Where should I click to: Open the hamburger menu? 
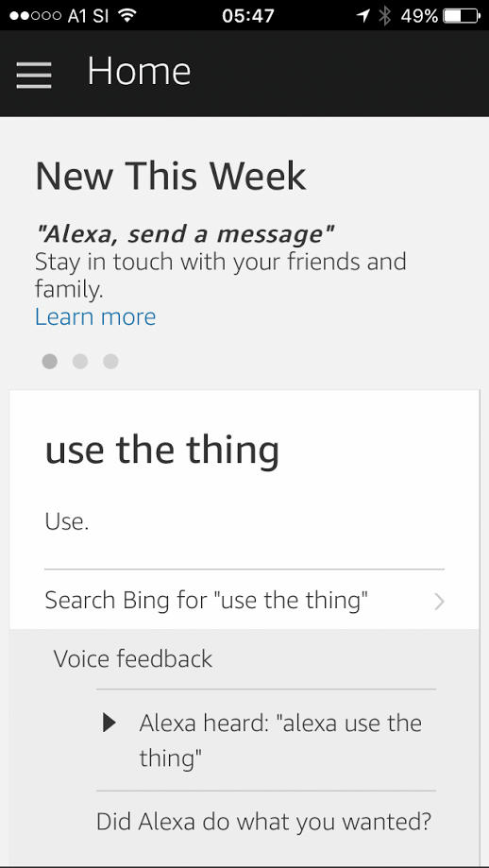coord(34,76)
